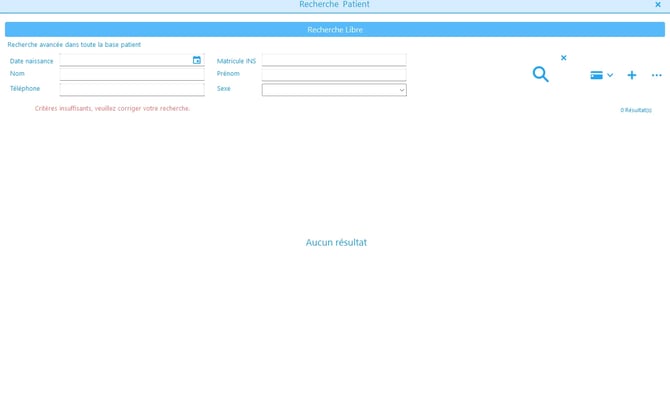
Task: Click the Sexe label
Action: pyautogui.click(x=223, y=88)
